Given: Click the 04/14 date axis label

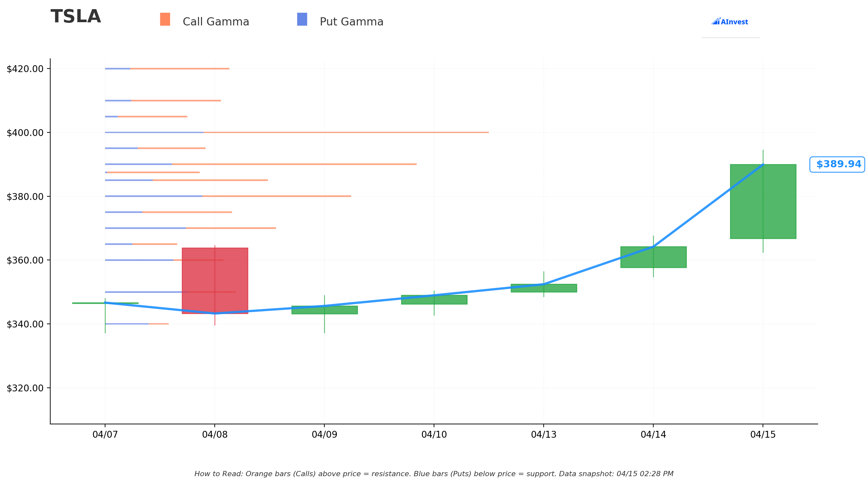Looking at the screenshot, I should [x=653, y=434].
